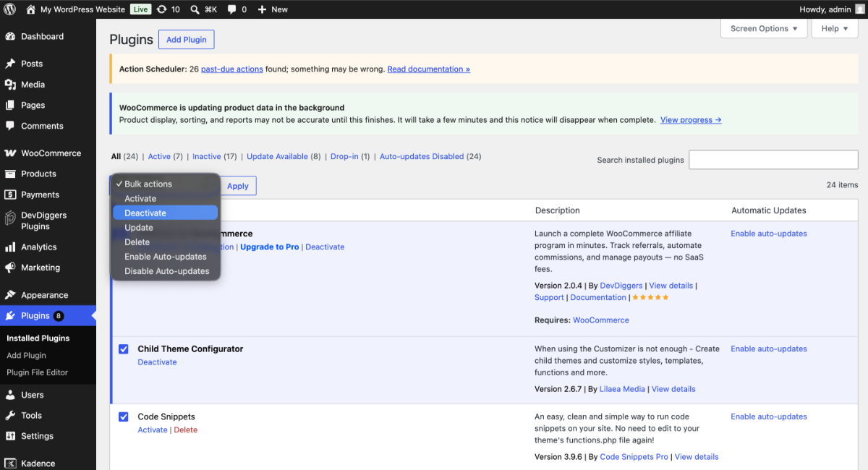Click the home icon for My WordPress Website

(30, 9)
